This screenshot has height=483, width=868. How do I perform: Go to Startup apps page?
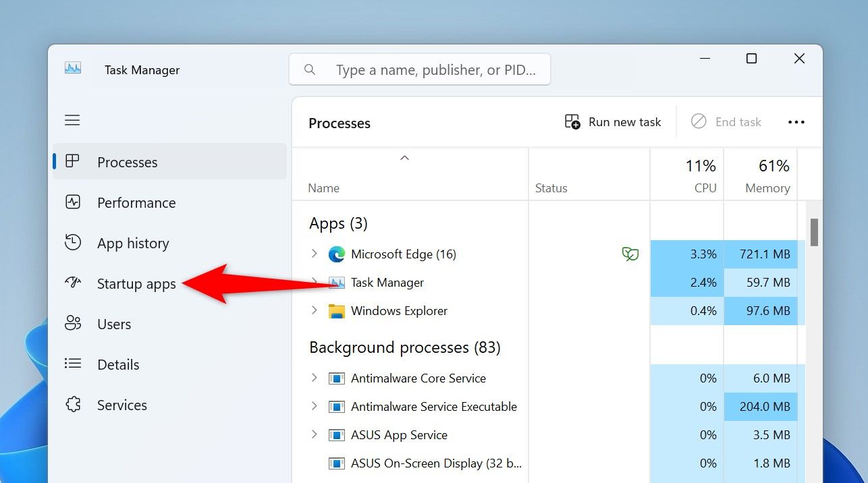pyautogui.click(x=136, y=284)
